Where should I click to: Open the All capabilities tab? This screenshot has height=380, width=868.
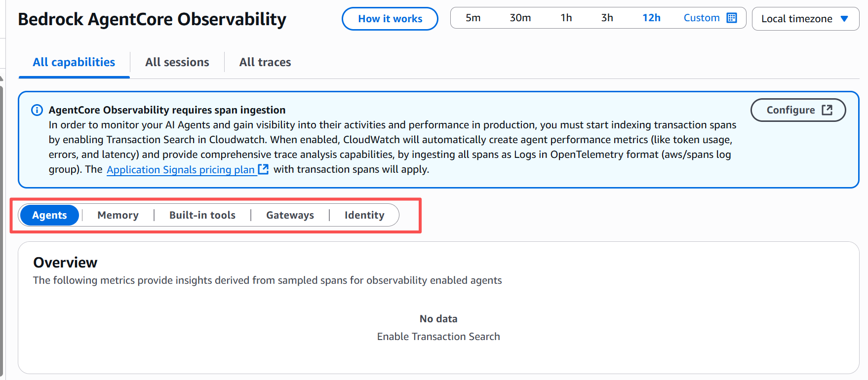click(x=74, y=62)
